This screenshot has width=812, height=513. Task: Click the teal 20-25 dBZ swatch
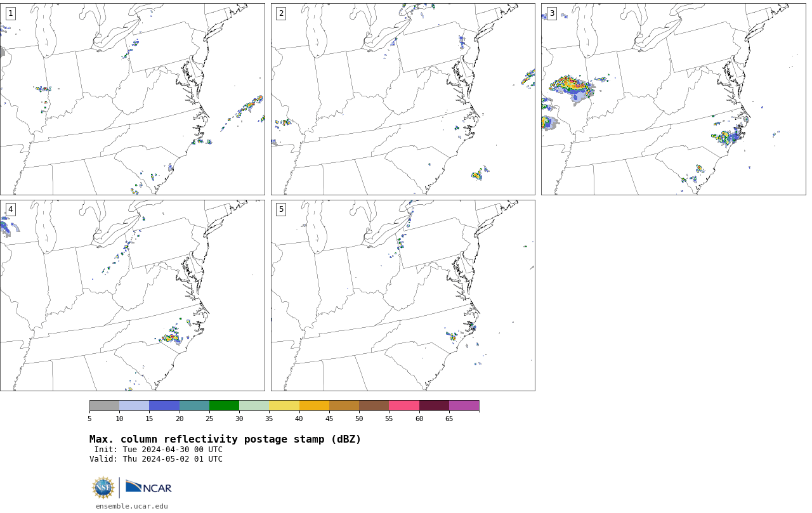[194, 406]
